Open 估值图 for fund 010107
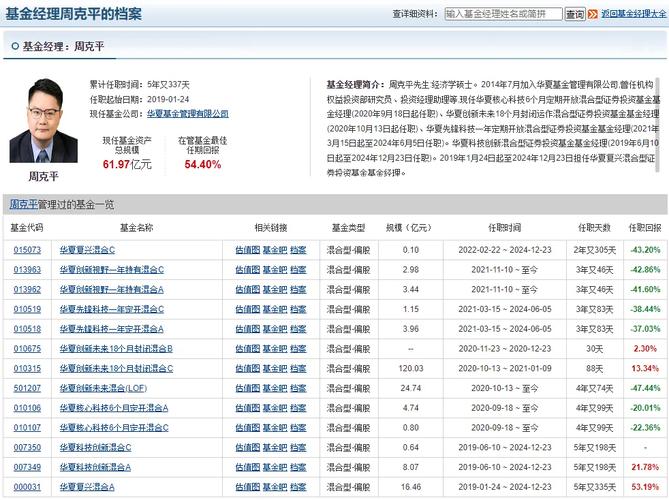This screenshot has width=669, height=500. click(247, 428)
